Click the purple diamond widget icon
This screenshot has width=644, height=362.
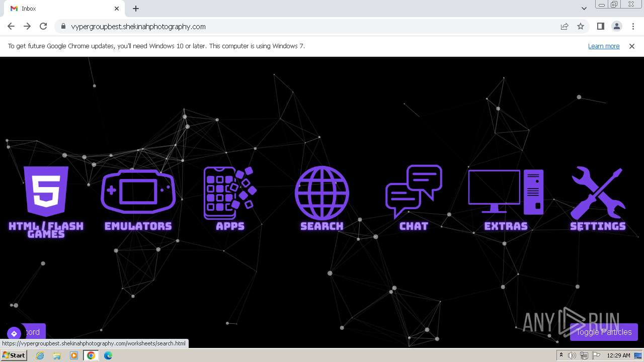(x=14, y=333)
